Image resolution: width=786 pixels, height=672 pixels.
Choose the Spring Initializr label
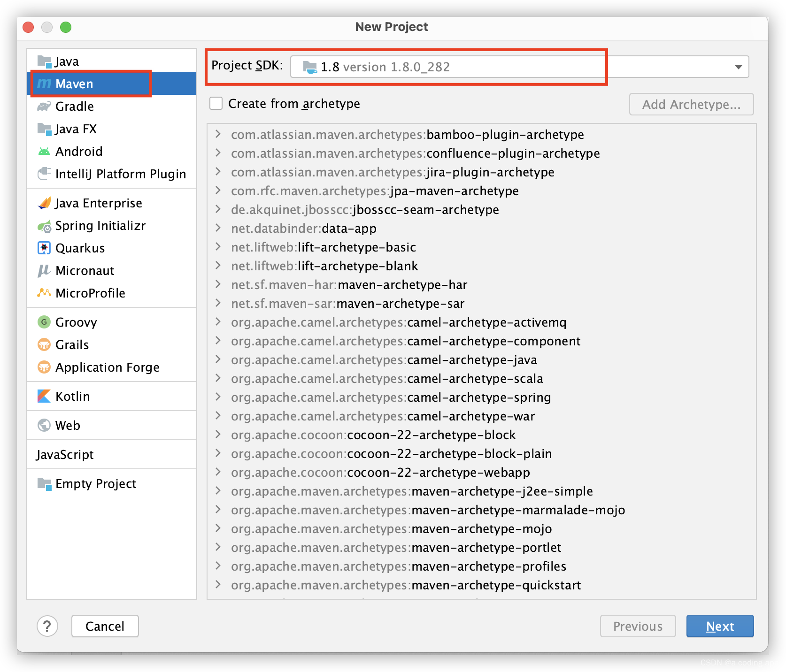click(100, 226)
